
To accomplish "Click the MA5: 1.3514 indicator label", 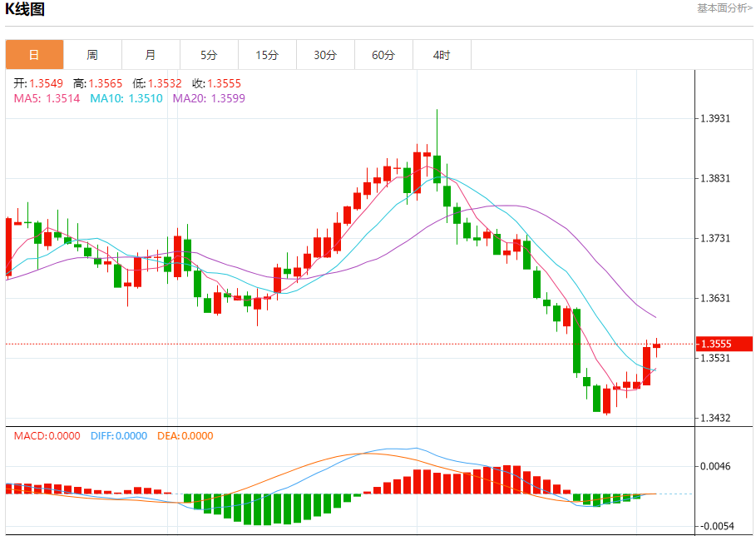I will click(47, 98).
